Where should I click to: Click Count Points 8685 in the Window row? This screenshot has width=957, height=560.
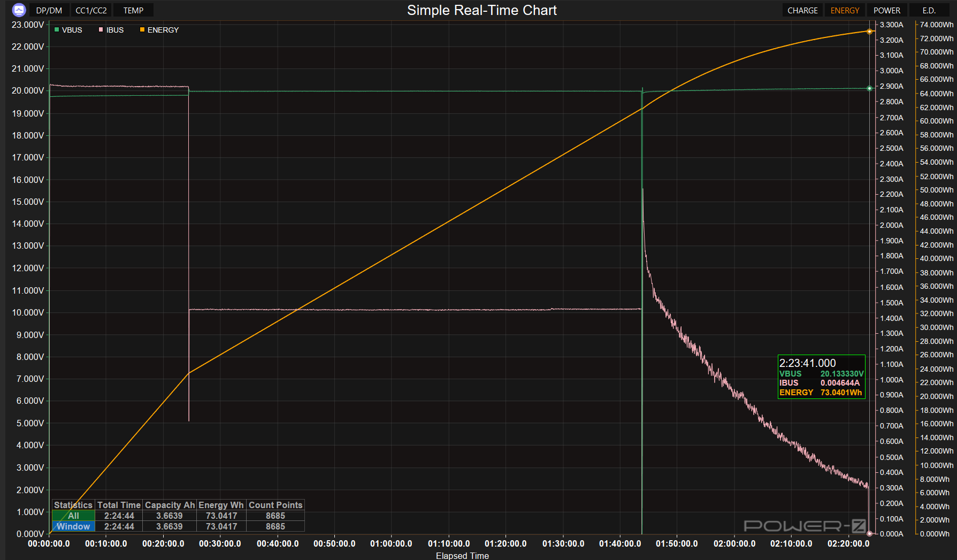click(275, 526)
